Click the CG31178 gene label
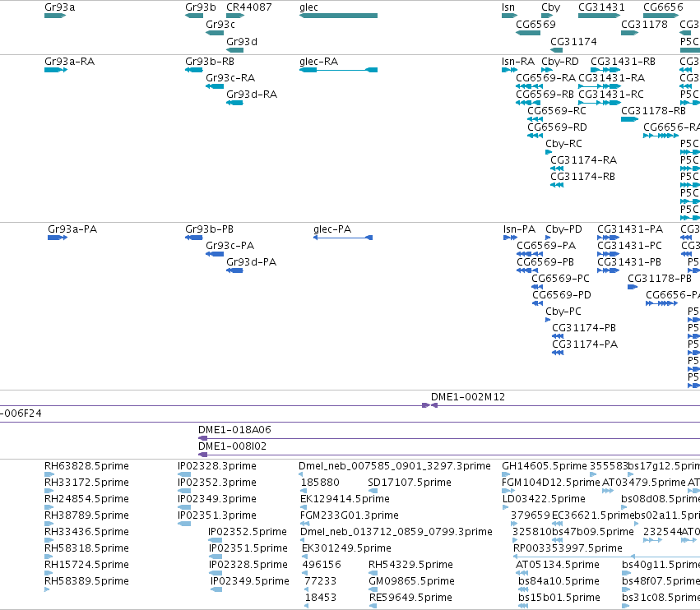The height and width of the screenshot is (610, 700). [644, 25]
